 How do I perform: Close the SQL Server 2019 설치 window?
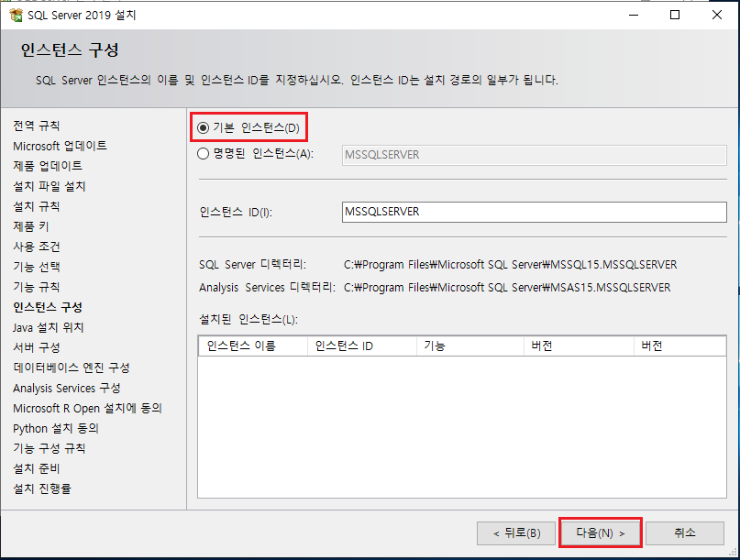717,15
